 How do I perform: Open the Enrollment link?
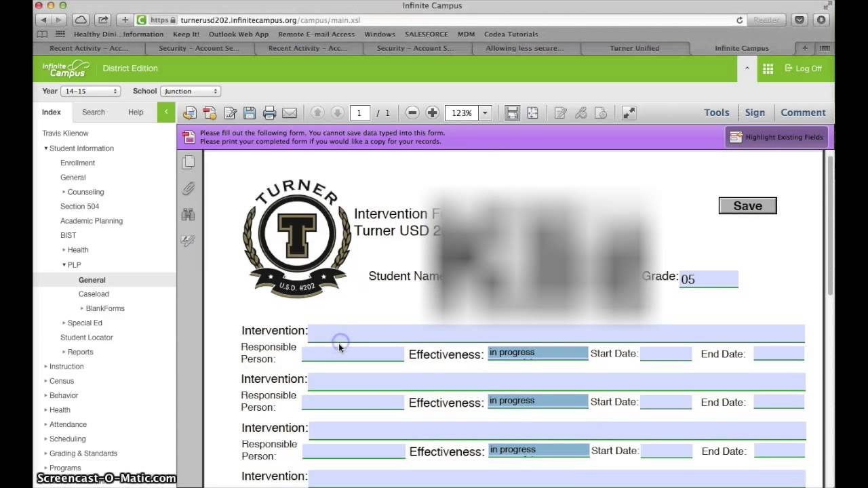pos(77,163)
